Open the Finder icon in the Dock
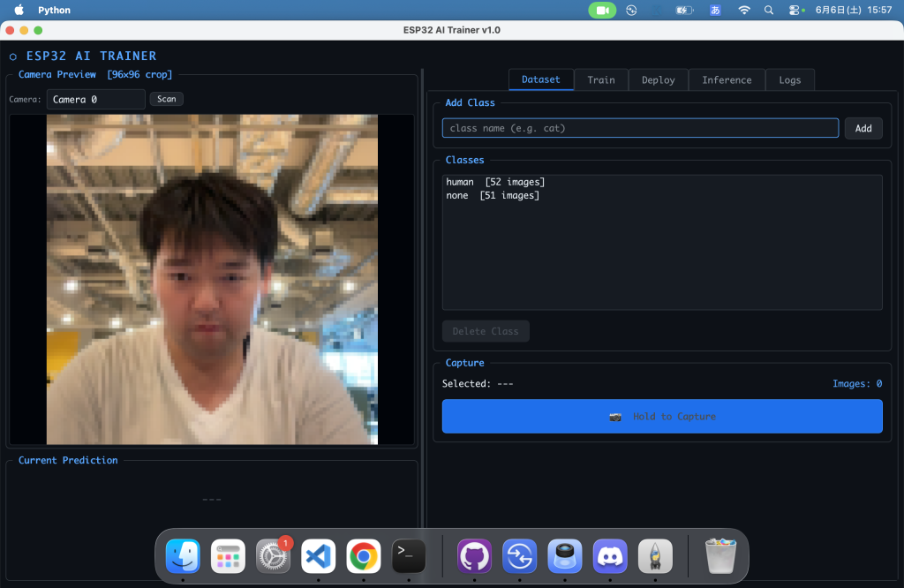The width and height of the screenshot is (904, 588). point(183,556)
